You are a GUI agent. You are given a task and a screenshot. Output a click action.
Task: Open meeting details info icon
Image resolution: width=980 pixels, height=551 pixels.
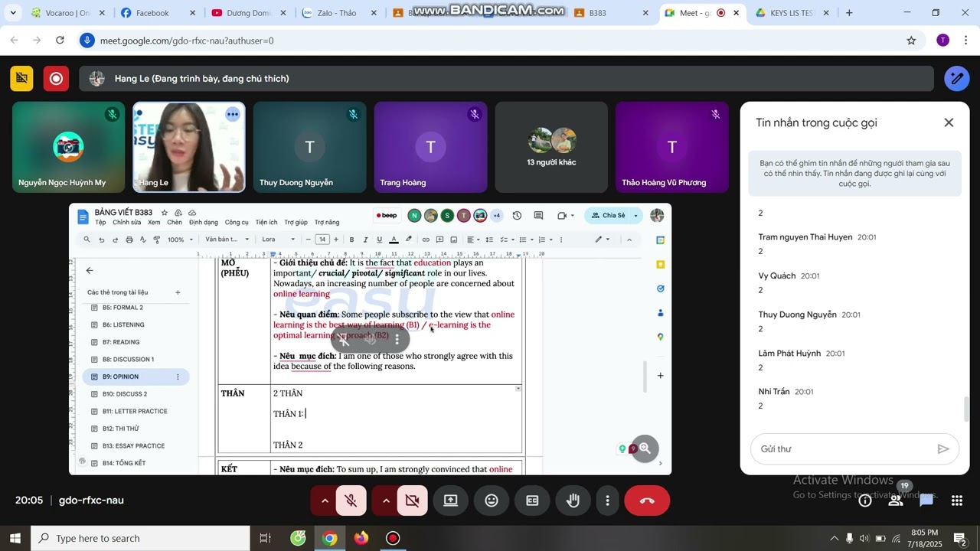[865, 500]
